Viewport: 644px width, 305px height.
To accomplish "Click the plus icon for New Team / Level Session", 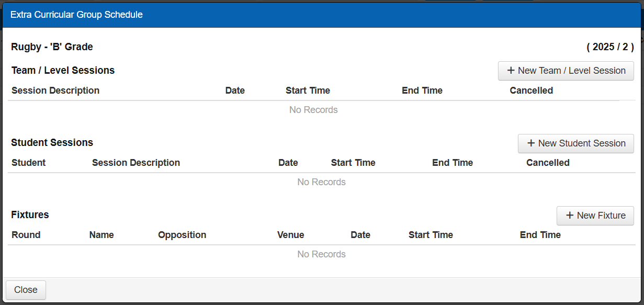I will [x=511, y=71].
